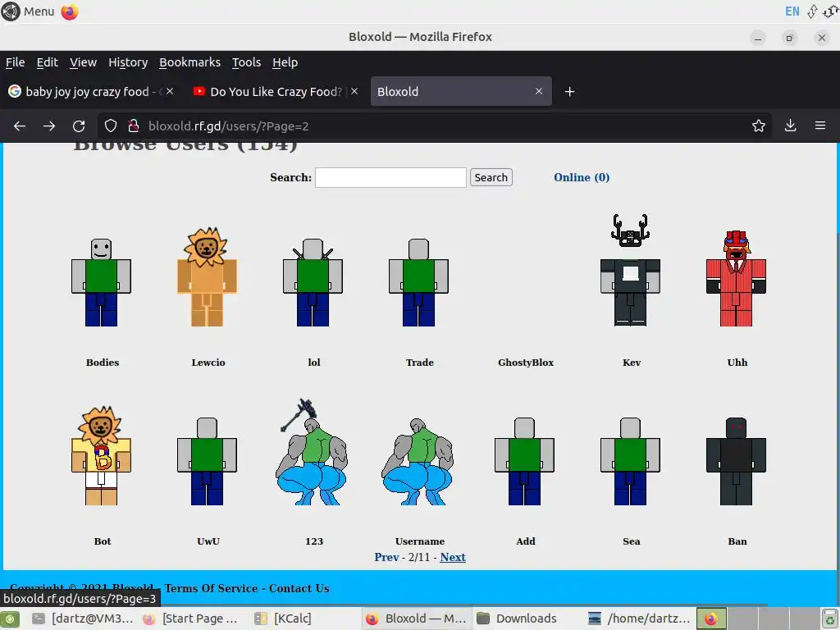The image size is (840, 630).
Task: Open the Bot user avatar
Action: click(101, 455)
